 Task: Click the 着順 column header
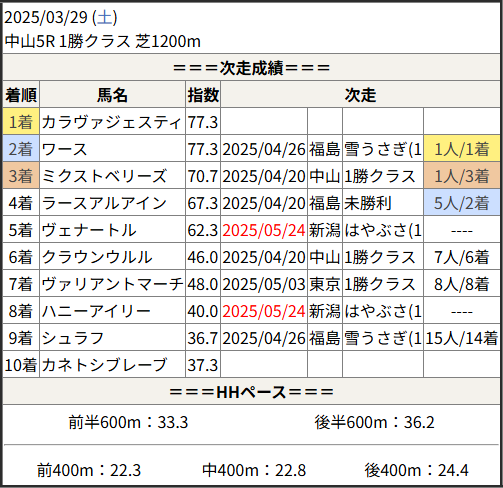[21, 95]
